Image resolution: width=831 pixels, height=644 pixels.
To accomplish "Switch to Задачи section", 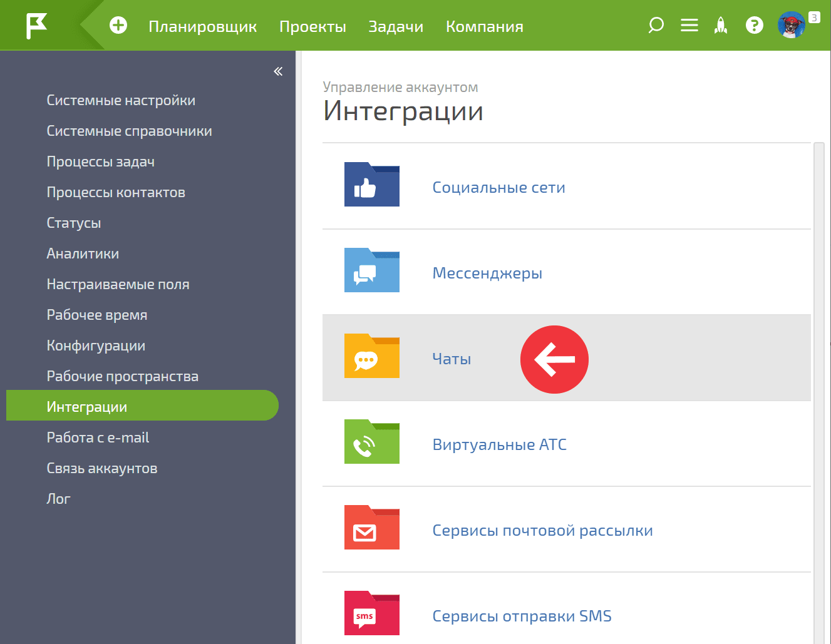I will tap(396, 26).
